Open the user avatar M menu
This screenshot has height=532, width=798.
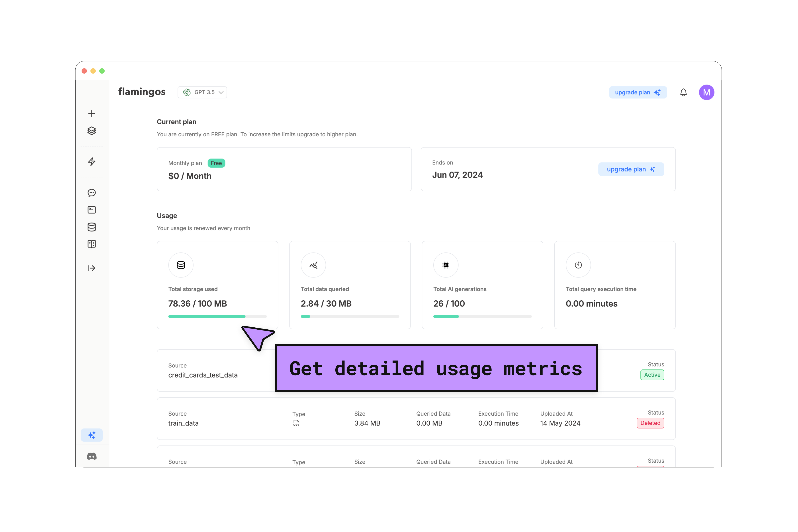(x=706, y=92)
